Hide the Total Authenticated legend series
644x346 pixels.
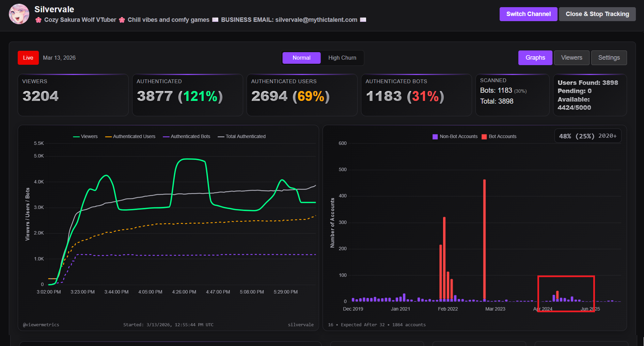point(241,136)
